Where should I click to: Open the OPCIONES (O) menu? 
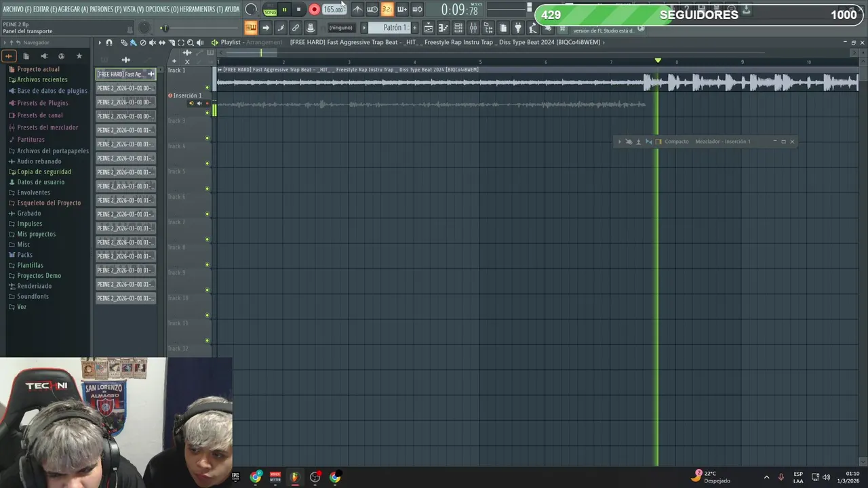pyautogui.click(x=162, y=9)
